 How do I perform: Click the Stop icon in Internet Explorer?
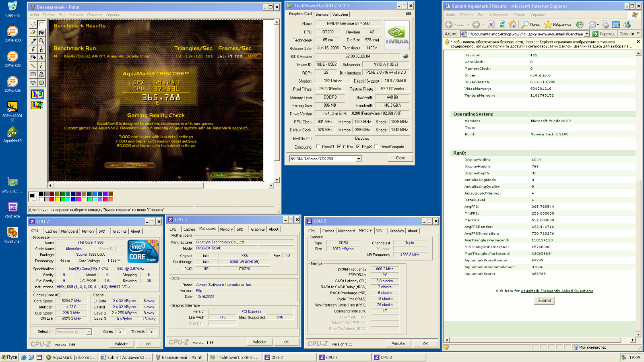491,25
